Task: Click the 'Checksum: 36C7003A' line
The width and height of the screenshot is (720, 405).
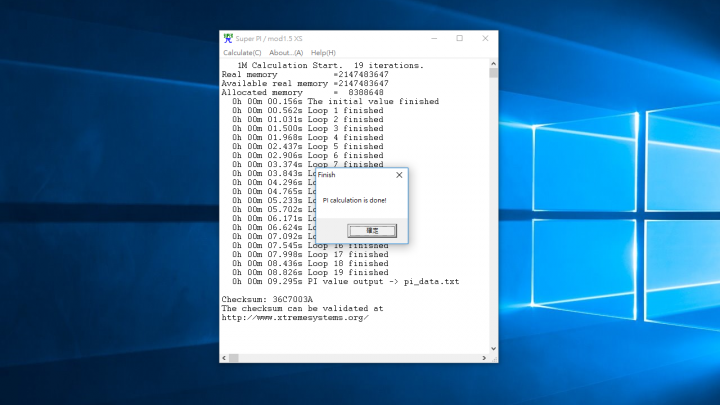Action: coord(267,299)
